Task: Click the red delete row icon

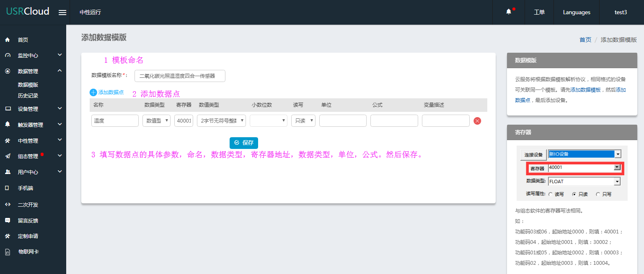Action: click(x=477, y=121)
